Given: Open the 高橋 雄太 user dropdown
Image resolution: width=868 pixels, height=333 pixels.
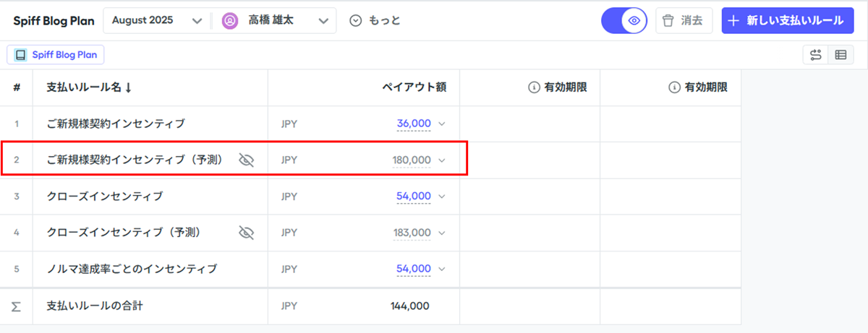Looking at the screenshot, I should click(276, 20).
